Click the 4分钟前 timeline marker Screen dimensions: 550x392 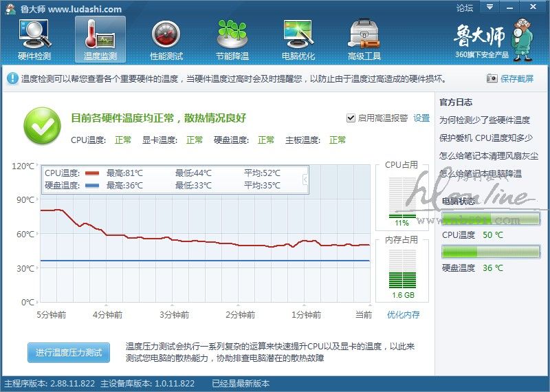pyautogui.click(x=108, y=315)
